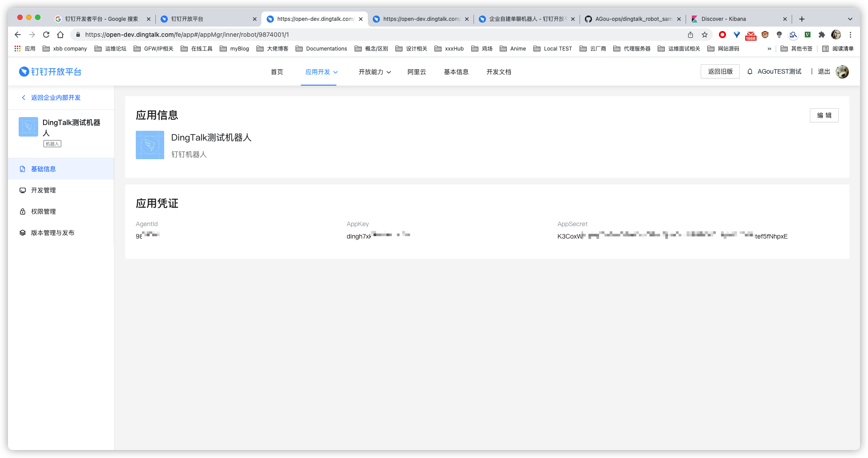
Task: Open the tab search chevron
Action: pyautogui.click(x=850, y=19)
